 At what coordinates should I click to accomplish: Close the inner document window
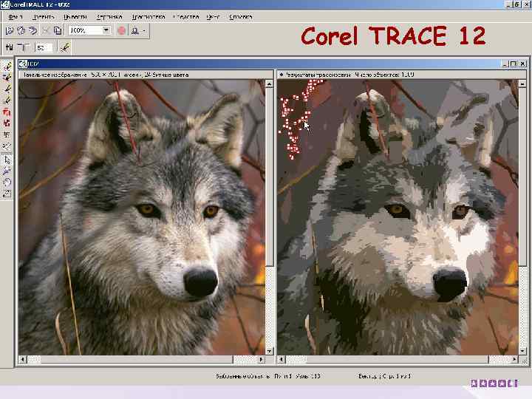[x=523, y=64]
